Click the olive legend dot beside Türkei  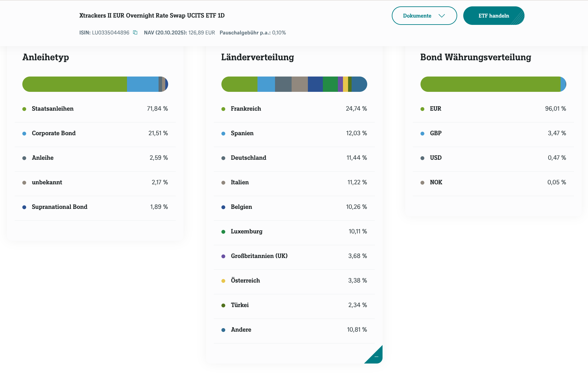[223, 305]
